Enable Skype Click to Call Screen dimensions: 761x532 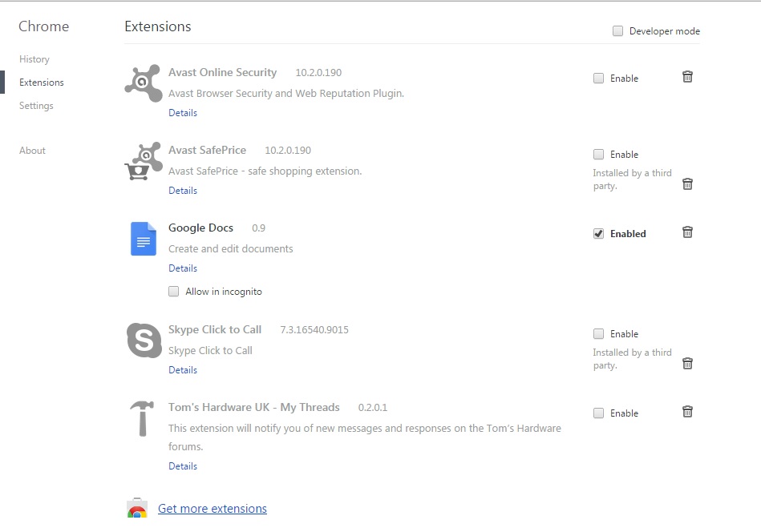tap(599, 334)
